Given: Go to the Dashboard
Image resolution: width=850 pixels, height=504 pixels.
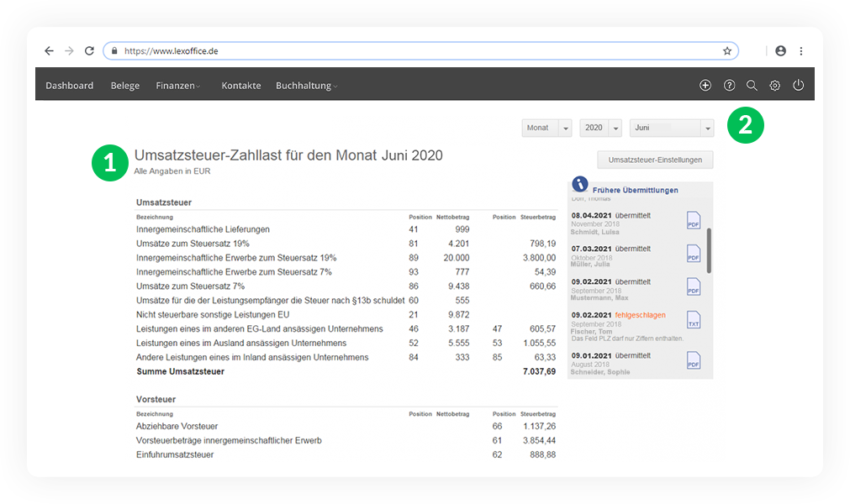Looking at the screenshot, I should (70, 86).
